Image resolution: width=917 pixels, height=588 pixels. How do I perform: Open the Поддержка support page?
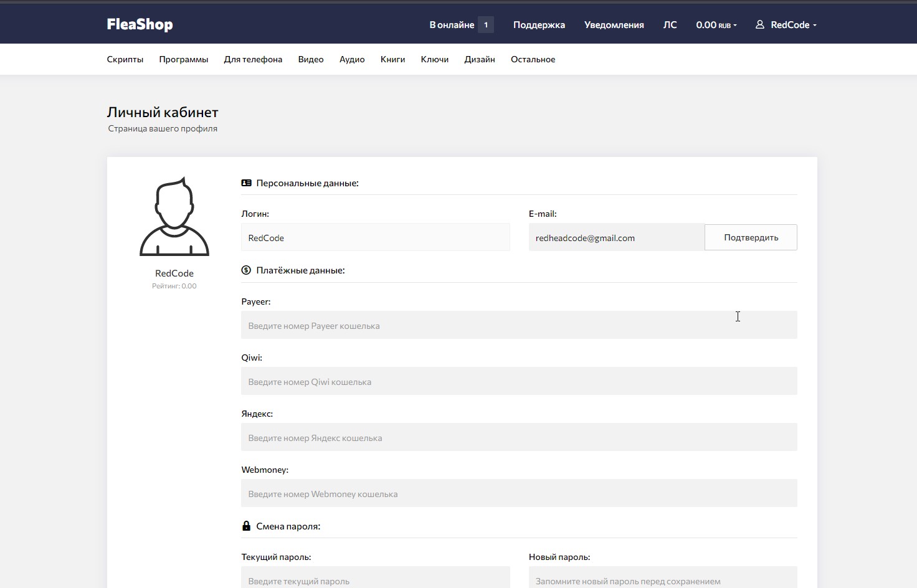coord(539,25)
